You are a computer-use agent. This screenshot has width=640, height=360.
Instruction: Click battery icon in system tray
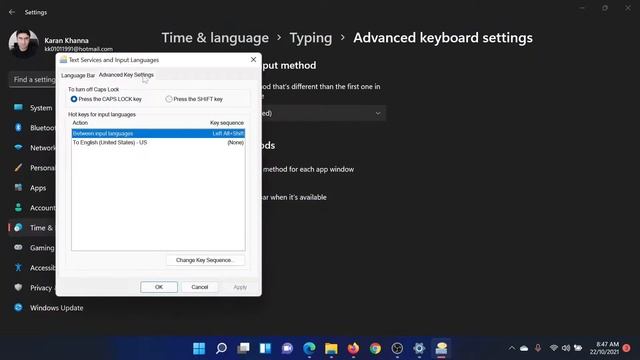[x=578, y=348]
